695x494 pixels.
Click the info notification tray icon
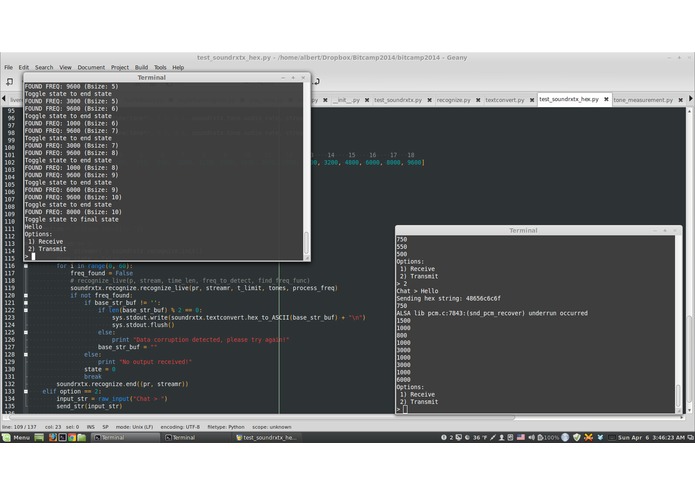[x=444, y=437]
